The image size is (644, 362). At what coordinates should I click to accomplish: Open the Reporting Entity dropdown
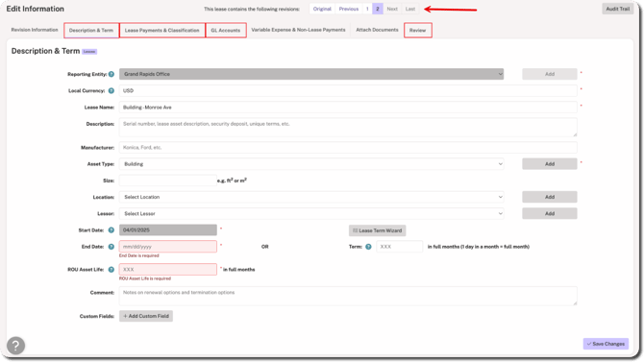311,74
